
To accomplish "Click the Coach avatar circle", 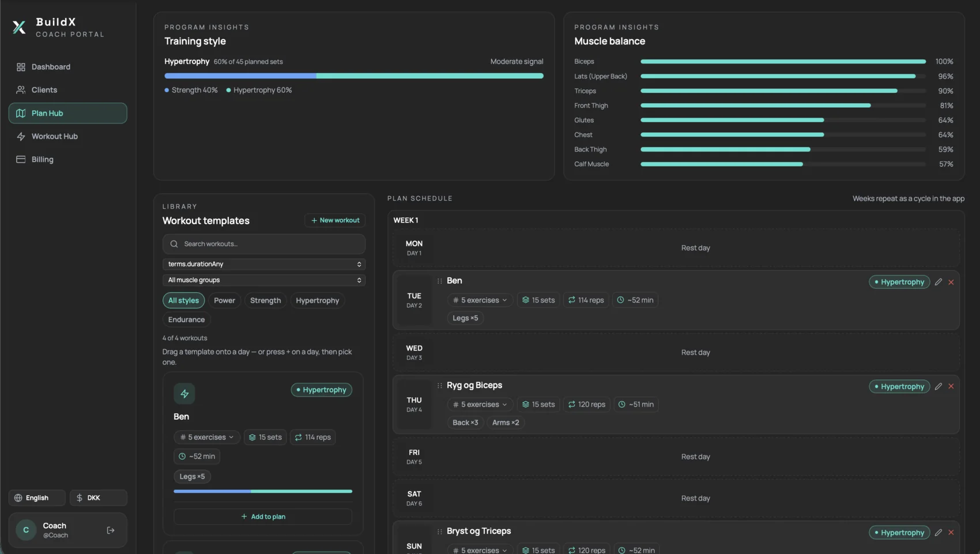I will pos(26,530).
